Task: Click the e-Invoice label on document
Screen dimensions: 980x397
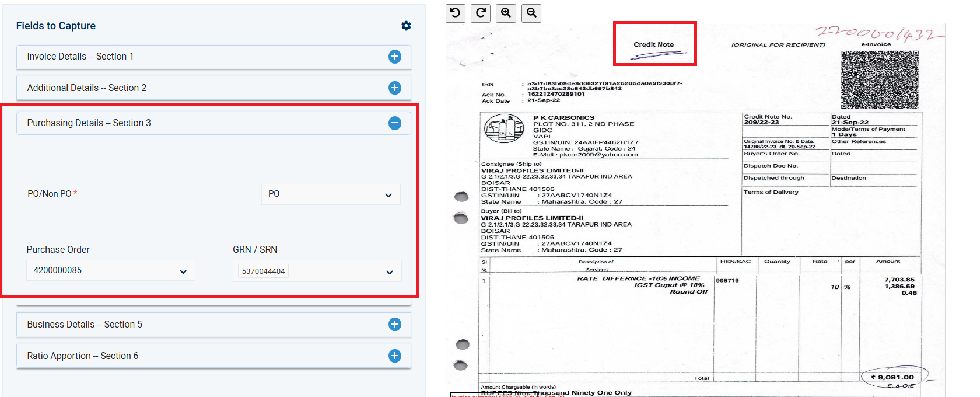Action: (x=876, y=44)
